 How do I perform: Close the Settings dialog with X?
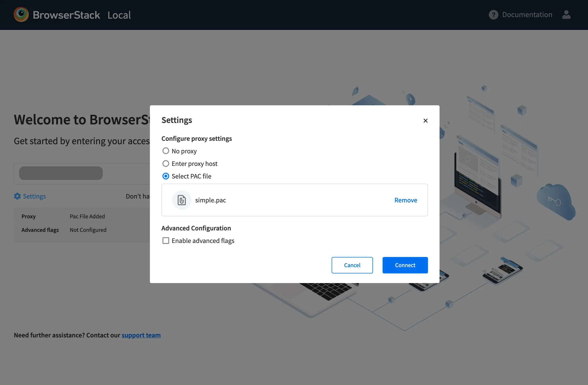coord(425,121)
